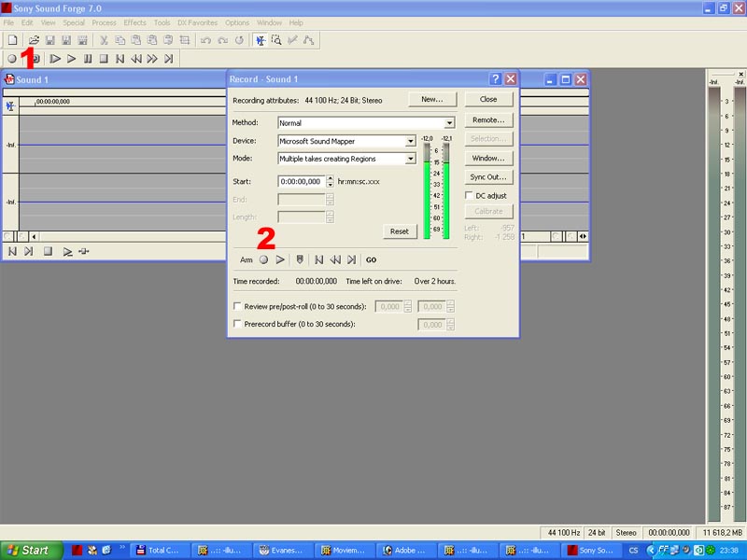This screenshot has height=560, width=747.
Task: Drop a marker in the Record dialog
Action: pos(300,259)
